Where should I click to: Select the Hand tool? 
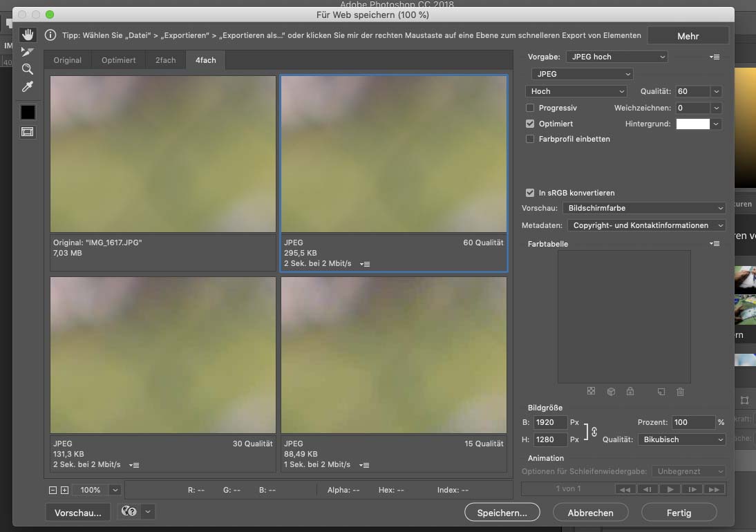28,35
